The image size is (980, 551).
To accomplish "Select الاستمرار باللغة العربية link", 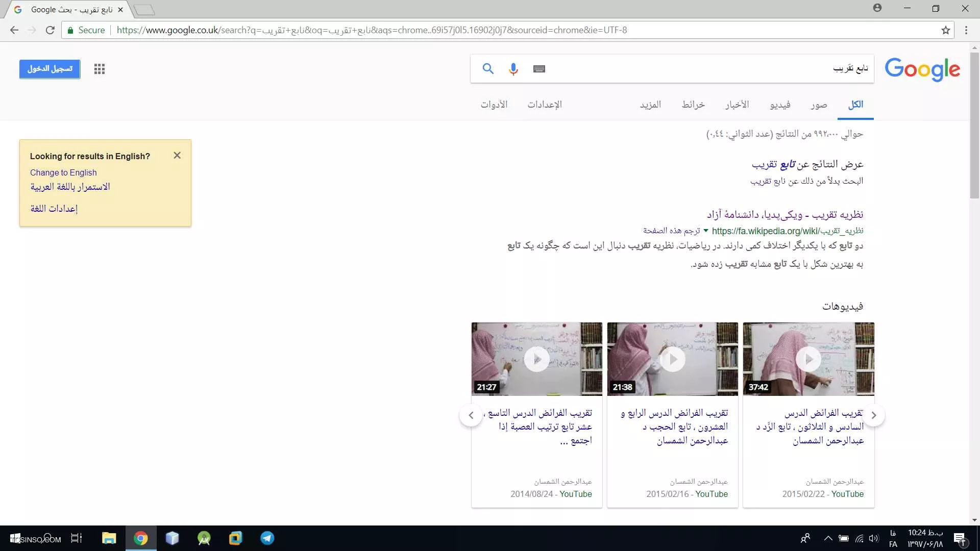I will pyautogui.click(x=70, y=187).
